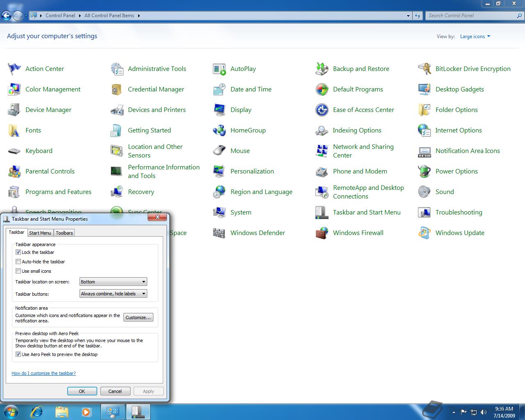Click Ease of Access Center icon

pyautogui.click(x=322, y=110)
